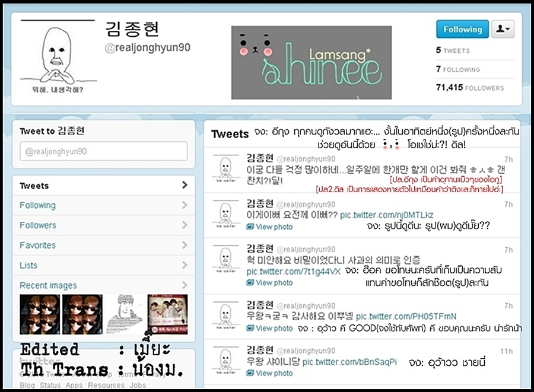Click View photo icon under 7t1g44VX tweet
534x392 pixels.
coord(250,282)
